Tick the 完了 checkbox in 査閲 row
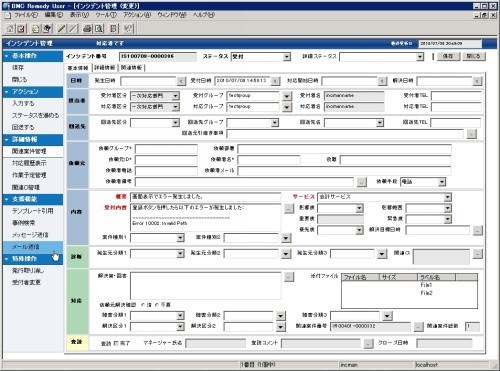The height and width of the screenshot is (371, 500). pyautogui.click(x=115, y=343)
